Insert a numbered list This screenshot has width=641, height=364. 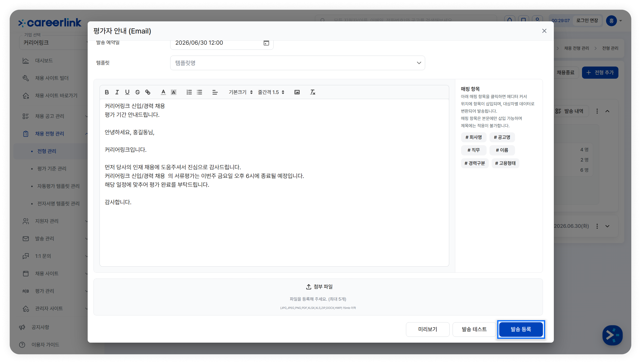(x=189, y=92)
